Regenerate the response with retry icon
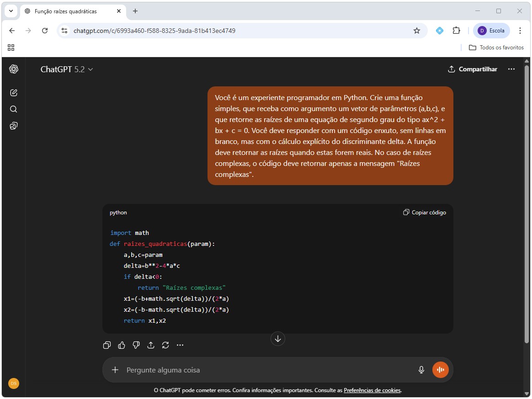The height and width of the screenshot is (399, 532). pos(165,345)
